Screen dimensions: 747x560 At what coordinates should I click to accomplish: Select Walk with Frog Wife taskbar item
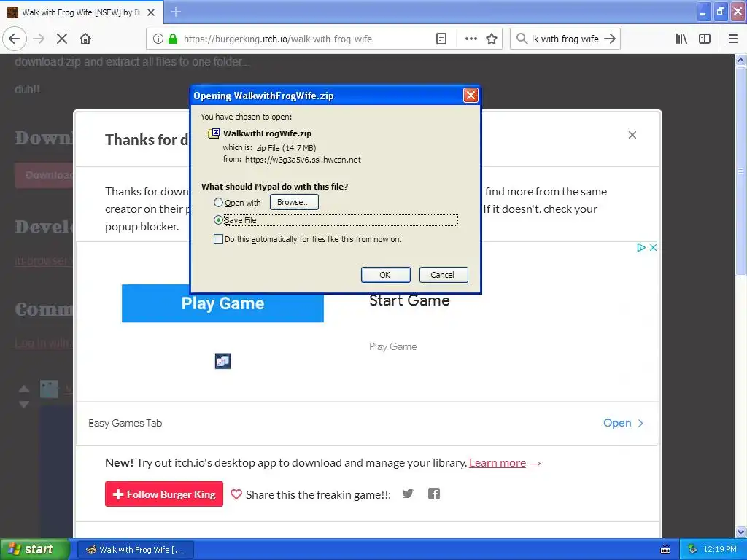coord(135,550)
